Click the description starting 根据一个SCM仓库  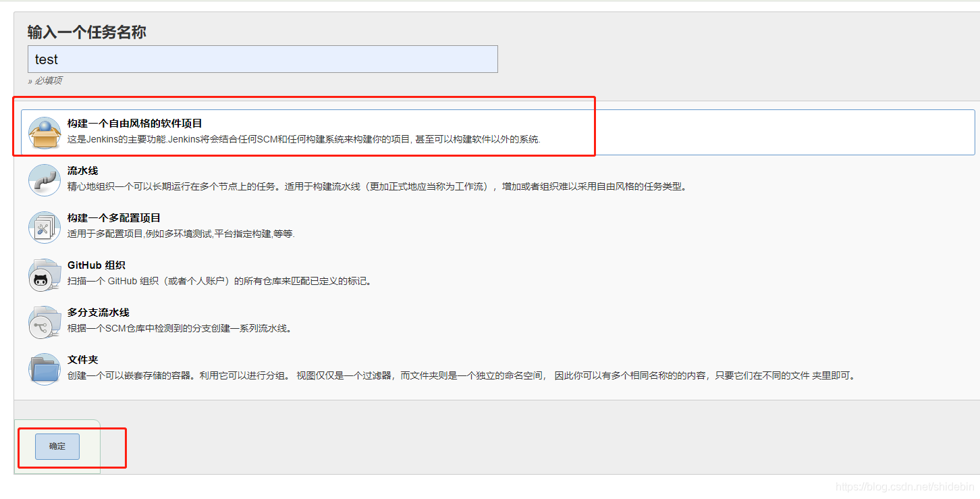coord(180,329)
